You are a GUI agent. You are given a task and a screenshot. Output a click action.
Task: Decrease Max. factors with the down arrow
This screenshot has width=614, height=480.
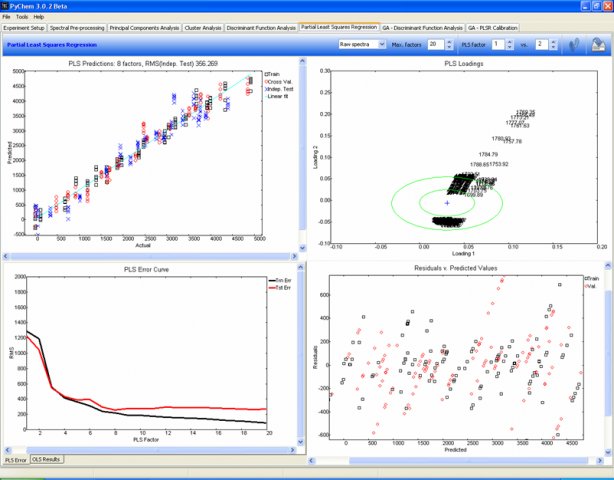point(449,47)
